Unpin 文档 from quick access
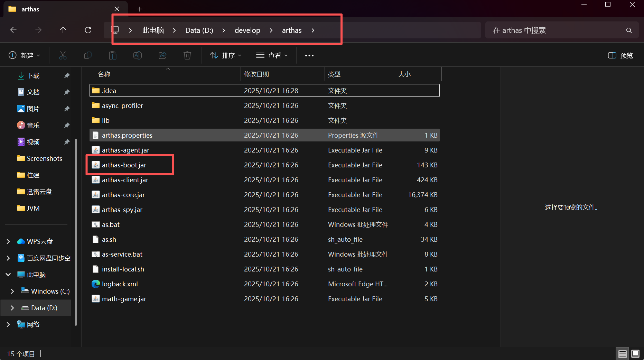The height and width of the screenshot is (360, 644). [x=67, y=92]
